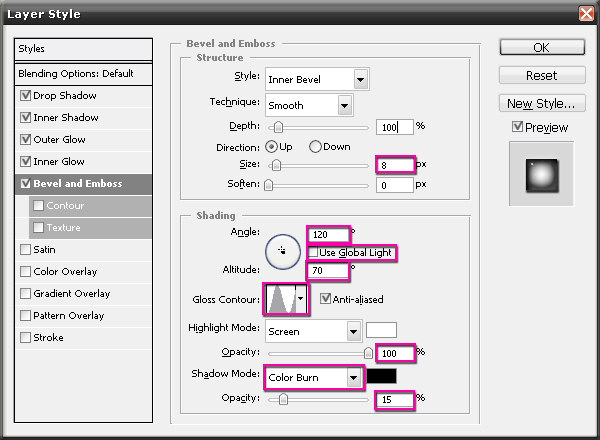Click the angle dial crosshair control
Screen dimensions: 600x440
coord(282,251)
